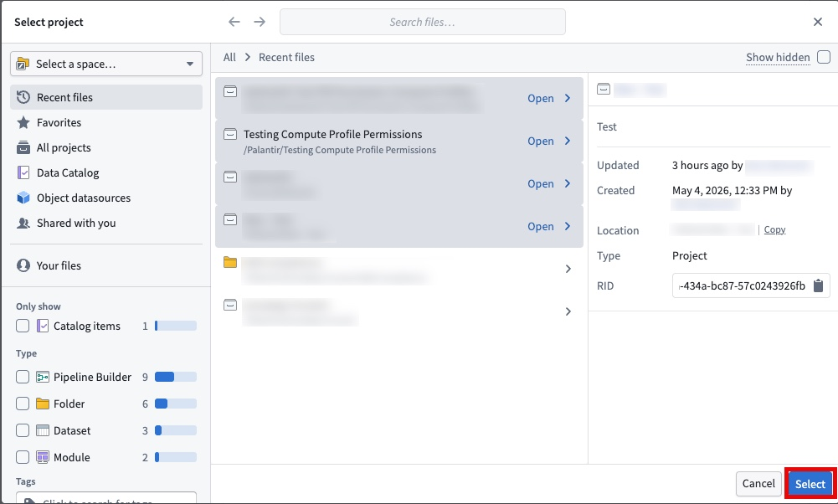
Task: Click the Object datasources cube icon
Action: (23, 198)
